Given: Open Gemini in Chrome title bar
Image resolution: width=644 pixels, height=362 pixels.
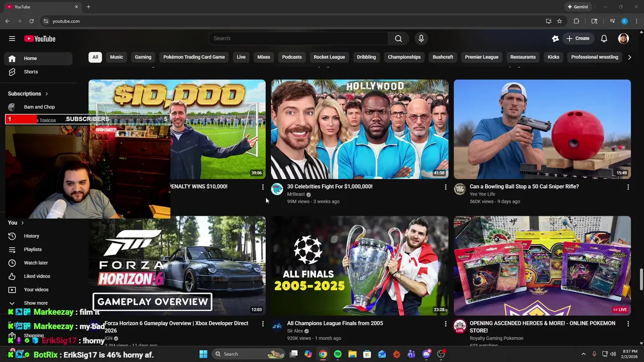Looking at the screenshot, I should click(578, 7).
